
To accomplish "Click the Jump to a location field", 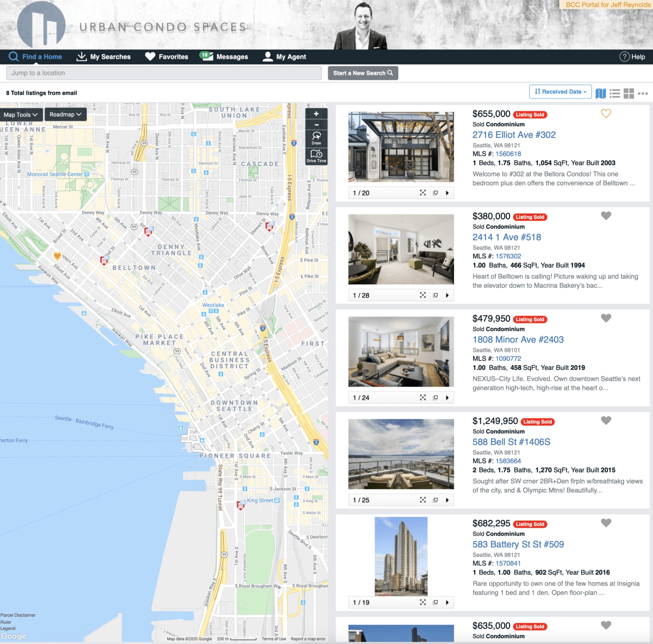I will click(x=163, y=73).
